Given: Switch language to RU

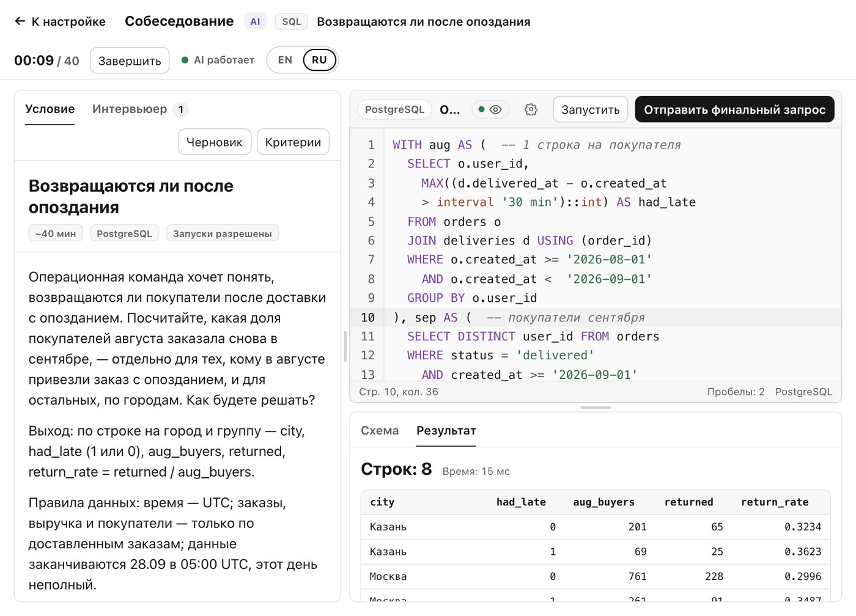Looking at the screenshot, I should (319, 60).
